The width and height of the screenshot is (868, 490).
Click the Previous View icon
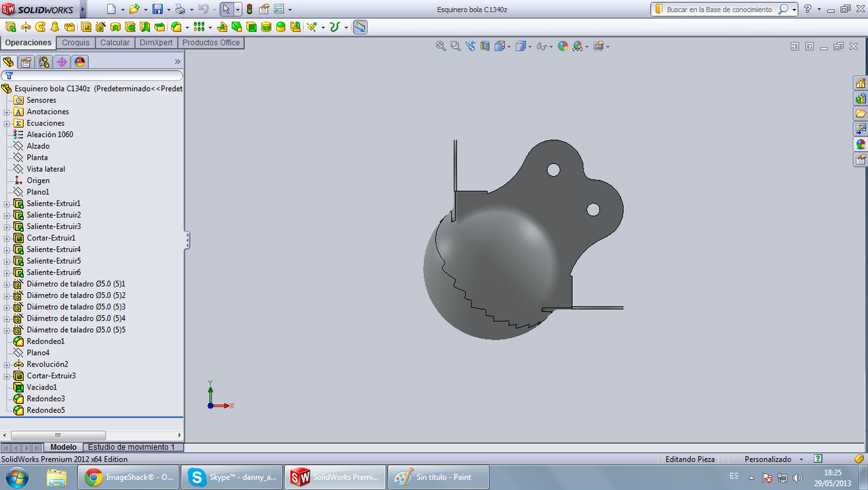(470, 46)
